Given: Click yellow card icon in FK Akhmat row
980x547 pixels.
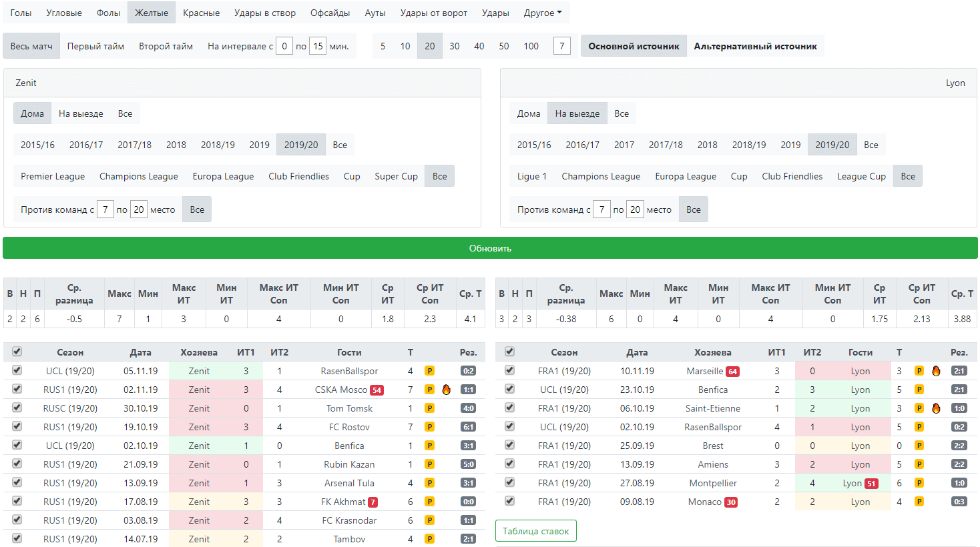Looking at the screenshot, I should (x=430, y=502).
